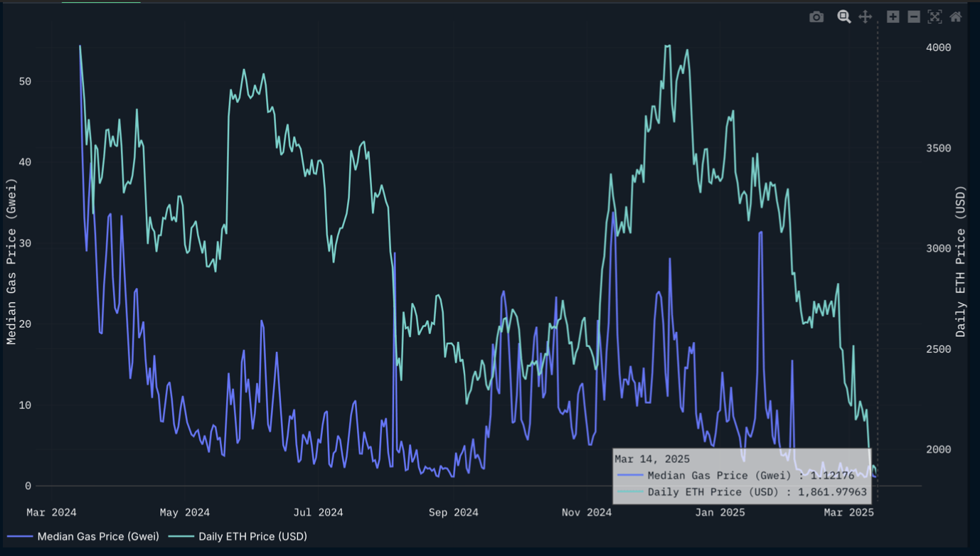Click the ETH price peak near 4000
This screenshot has width=980, height=556.
pyautogui.click(x=667, y=45)
